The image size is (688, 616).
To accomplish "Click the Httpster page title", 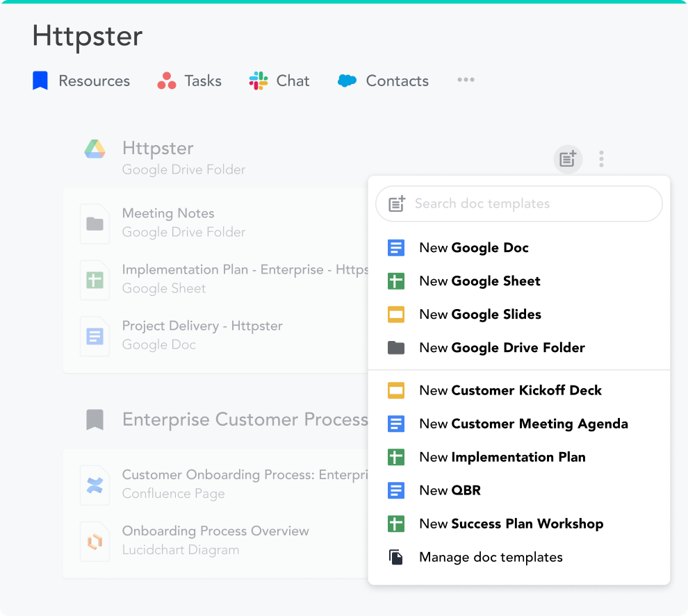I will click(88, 36).
